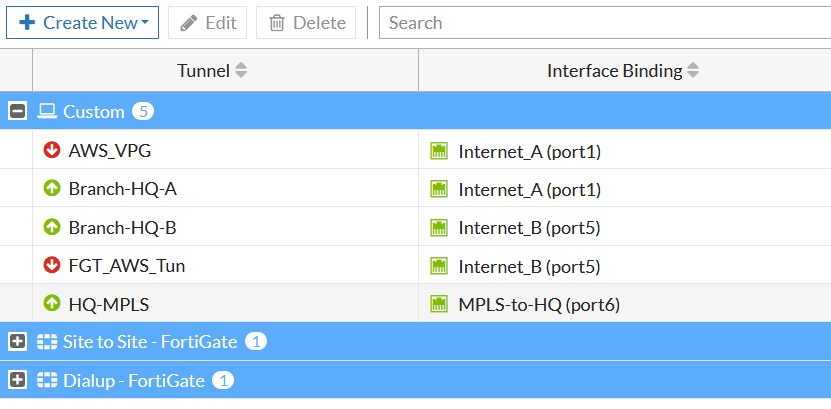This screenshot has height=409, width=831.
Task: Click the green up-status icon for HQ-MPLS
Action: [52, 303]
